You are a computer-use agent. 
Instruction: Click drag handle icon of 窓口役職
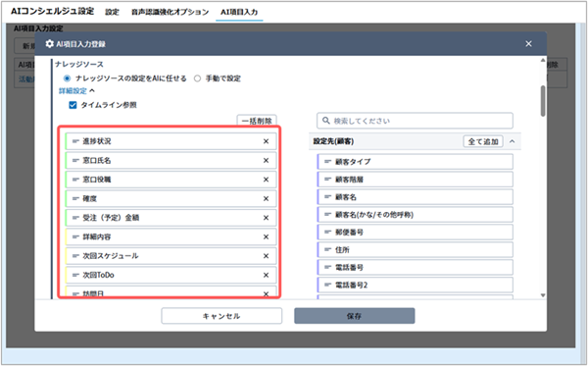(x=75, y=180)
